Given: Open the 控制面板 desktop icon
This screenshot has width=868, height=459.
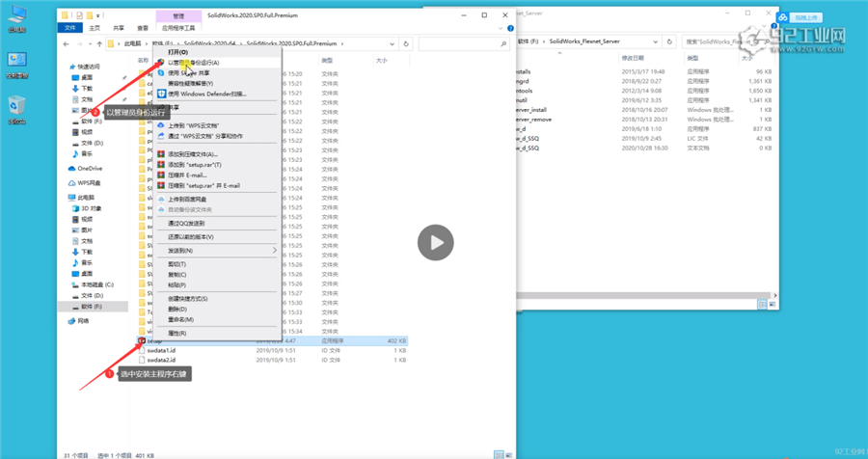Looking at the screenshot, I should [17, 66].
